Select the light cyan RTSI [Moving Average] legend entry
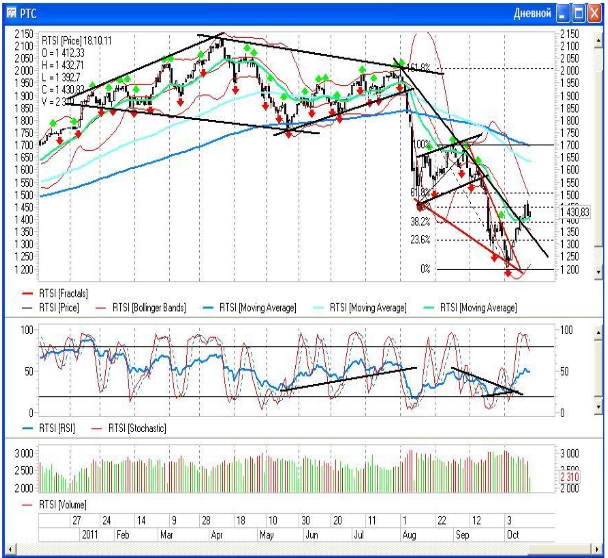Image resolution: width=608 pixels, height=558 pixels. point(360,308)
